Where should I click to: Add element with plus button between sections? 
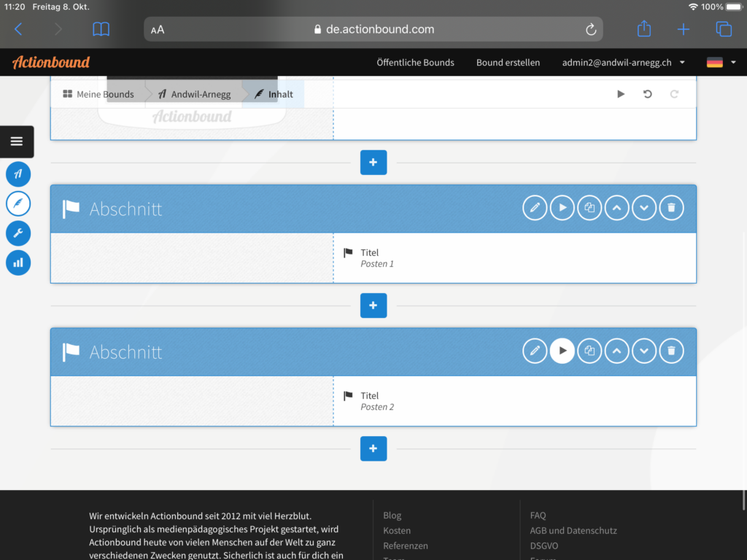click(x=373, y=306)
